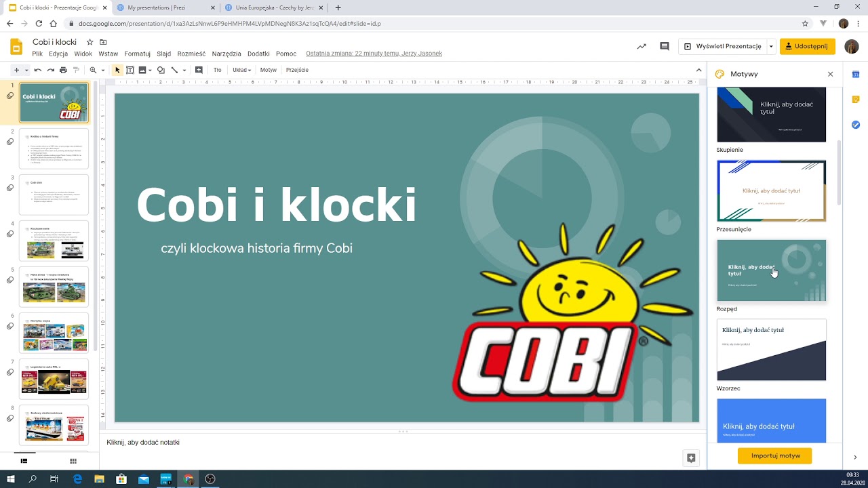Choose the select cursor tool

coord(117,70)
